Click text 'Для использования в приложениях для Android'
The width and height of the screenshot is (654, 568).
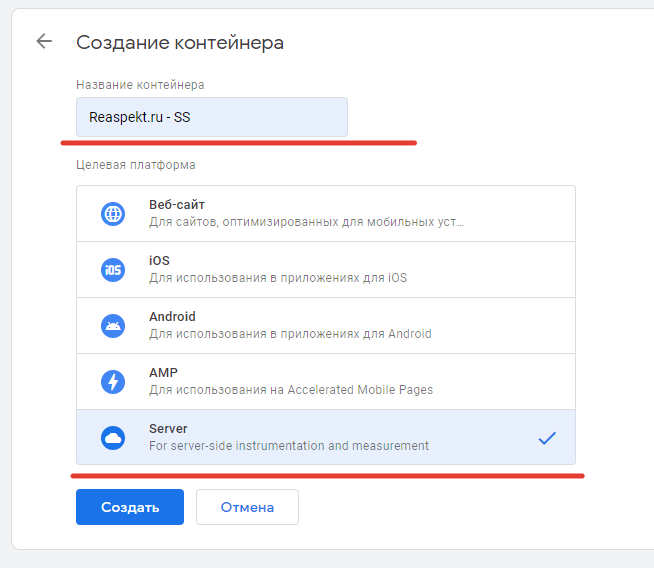point(290,334)
